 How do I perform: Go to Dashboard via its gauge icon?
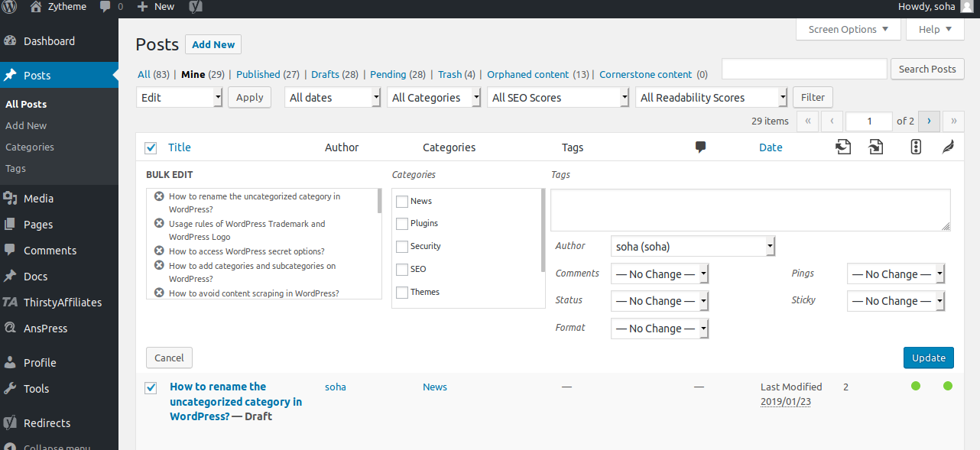click(11, 41)
